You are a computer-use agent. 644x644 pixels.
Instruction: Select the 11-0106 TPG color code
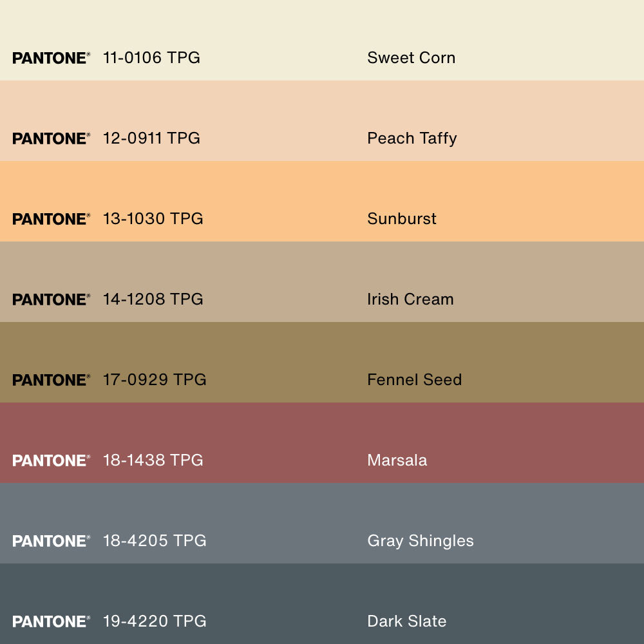(x=151, y=58)
